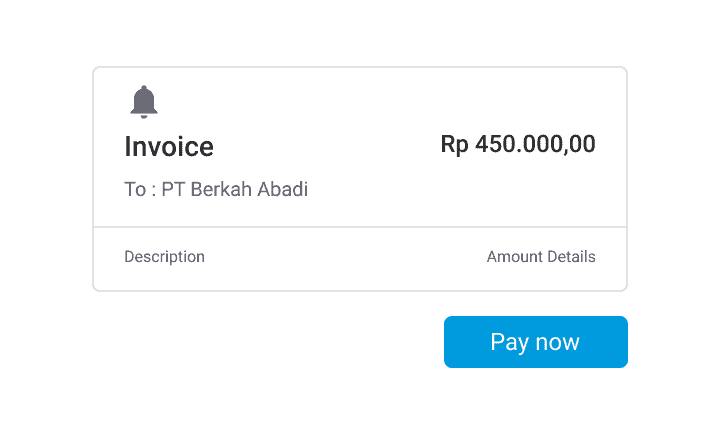Click the notification bell icon
Viewport: 720px width, 435px height.
[144, 102]
